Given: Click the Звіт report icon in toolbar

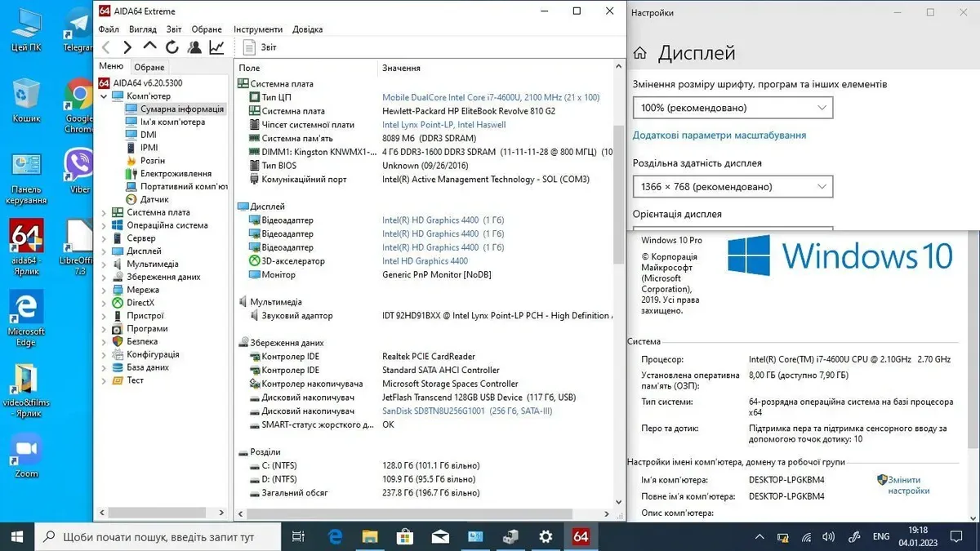Looking at the screenshot, I should click(261, 48).
